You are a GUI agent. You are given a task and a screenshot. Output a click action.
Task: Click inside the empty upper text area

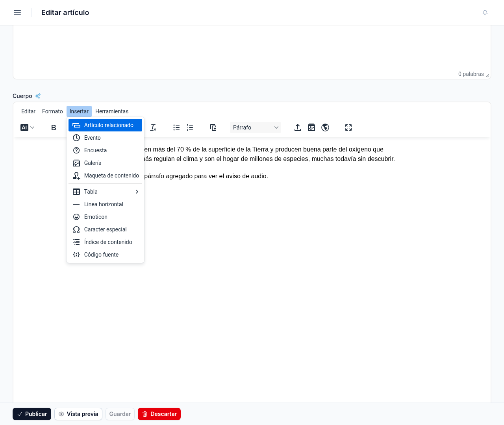click(252, 47)
